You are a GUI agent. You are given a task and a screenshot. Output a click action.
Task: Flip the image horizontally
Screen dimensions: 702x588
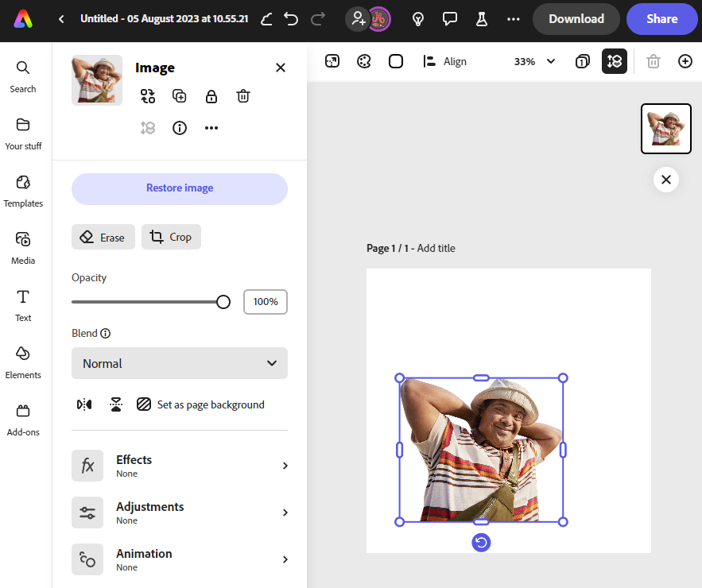coord(83,404)
